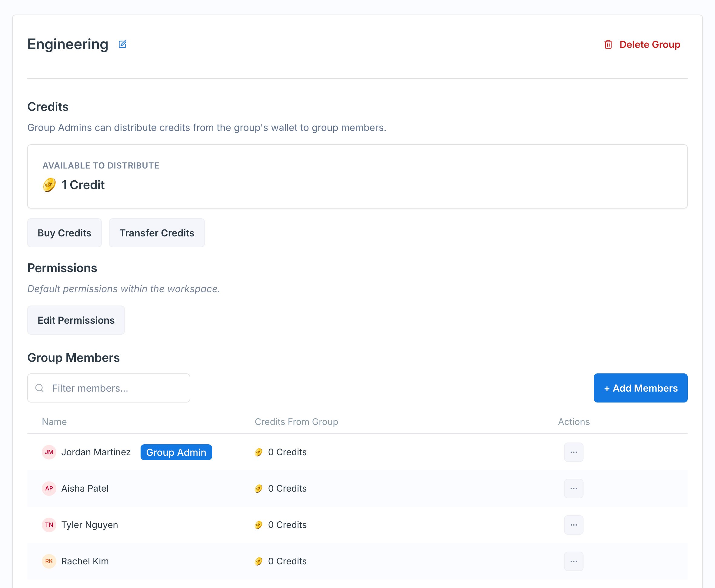Viewport: 715px width, 588px height.
Task: Click 0 Credits in Tyler Nguyen row
Action: coord(287,525)
